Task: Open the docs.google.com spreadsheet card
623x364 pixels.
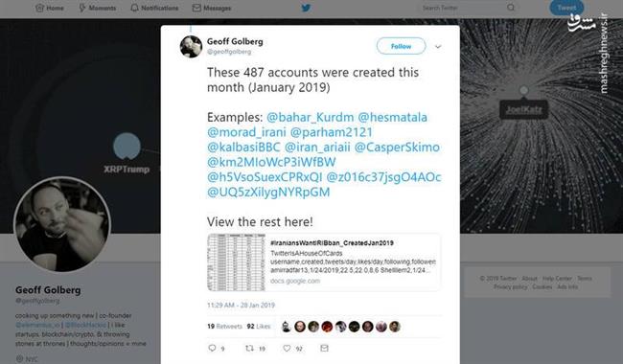Action: pos(324,262)
